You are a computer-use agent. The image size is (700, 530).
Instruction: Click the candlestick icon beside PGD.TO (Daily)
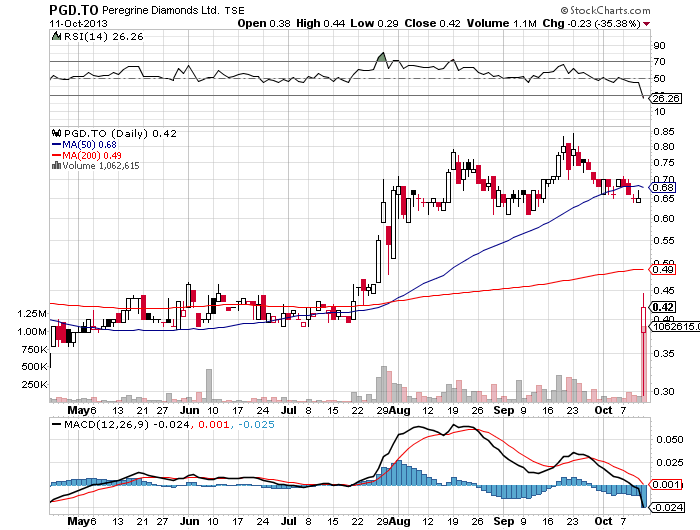point(56,133)
